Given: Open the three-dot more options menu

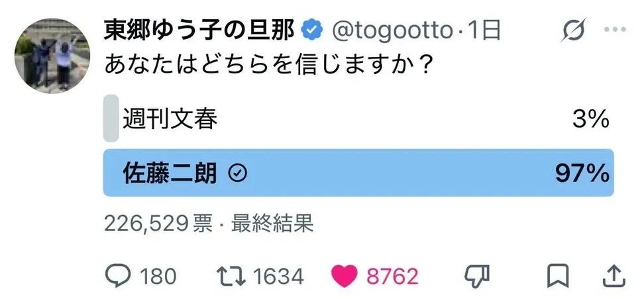Looking at the screenshot, I should tap(615, 30).
